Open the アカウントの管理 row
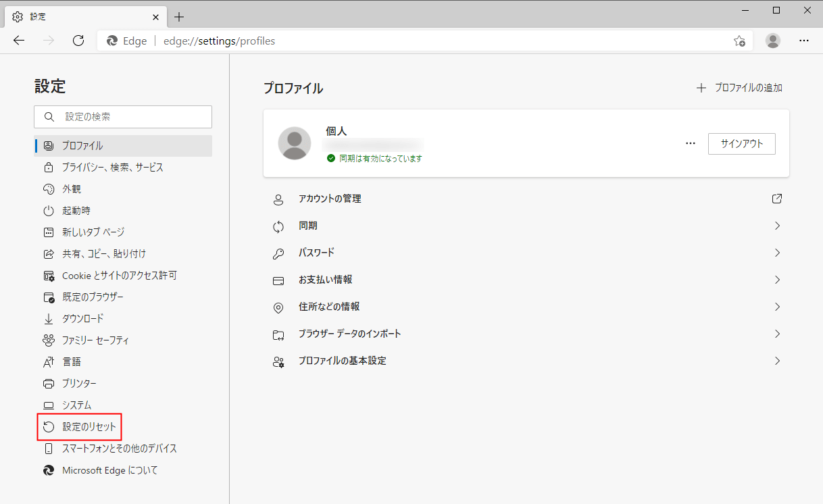The width and height of the screenshot is (823, 504). 526,199
